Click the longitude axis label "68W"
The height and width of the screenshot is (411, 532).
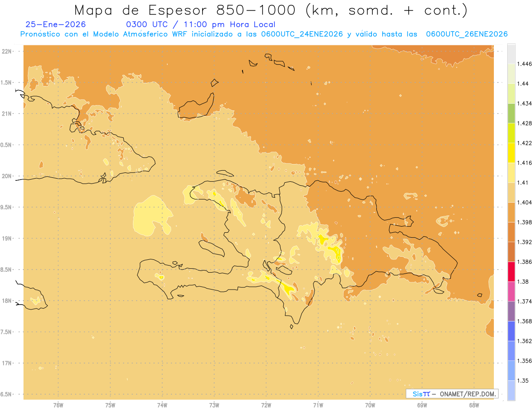coord(474,405)
